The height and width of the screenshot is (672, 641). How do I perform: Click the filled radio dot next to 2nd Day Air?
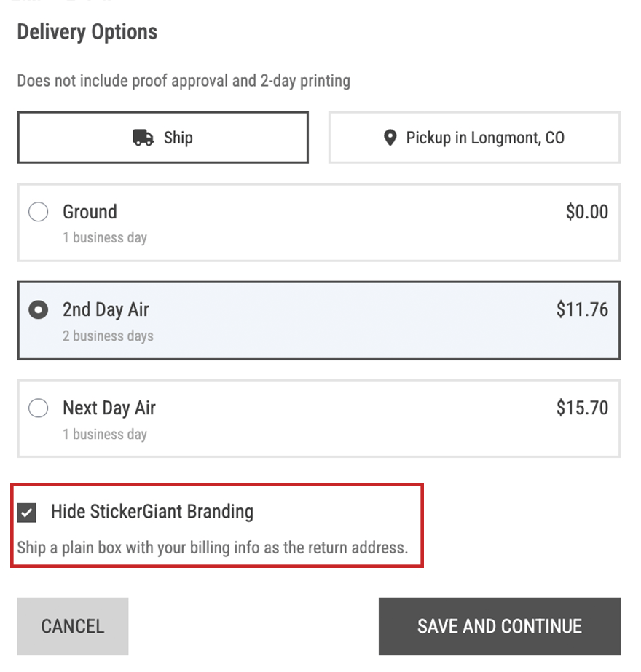(38, 309)
